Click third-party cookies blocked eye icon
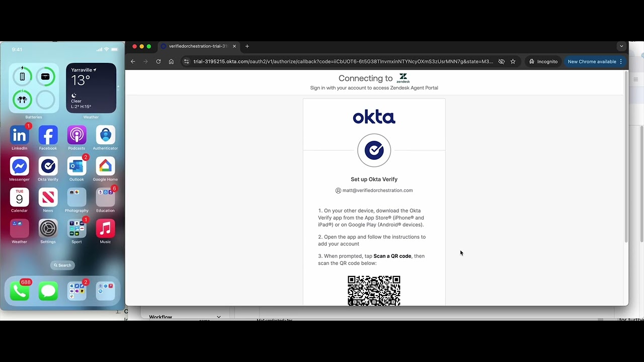Viewport: 644px width, 362px height. (x=501, y=61)
